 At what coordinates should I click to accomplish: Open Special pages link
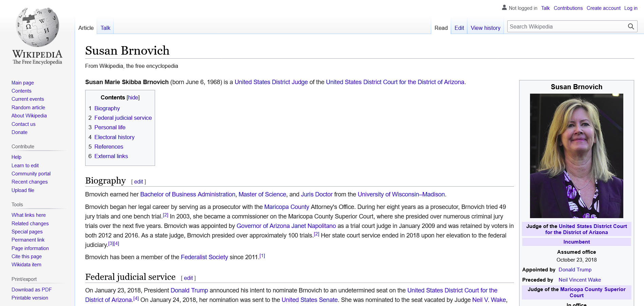pos(27,232)
